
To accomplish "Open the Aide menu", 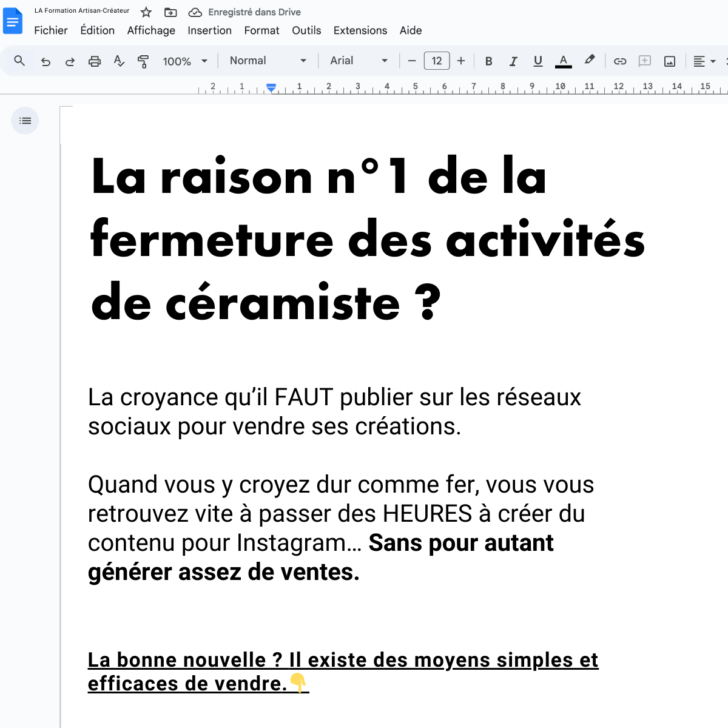I will [411, 30].
